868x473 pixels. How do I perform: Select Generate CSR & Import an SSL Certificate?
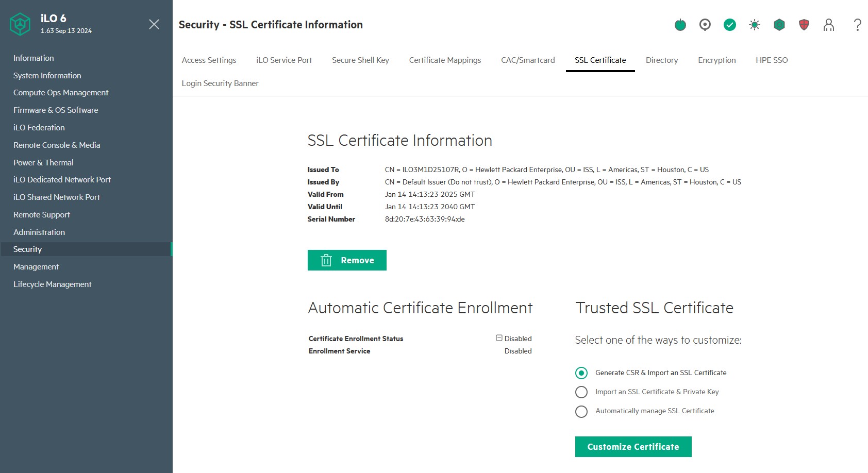point(581,373)
